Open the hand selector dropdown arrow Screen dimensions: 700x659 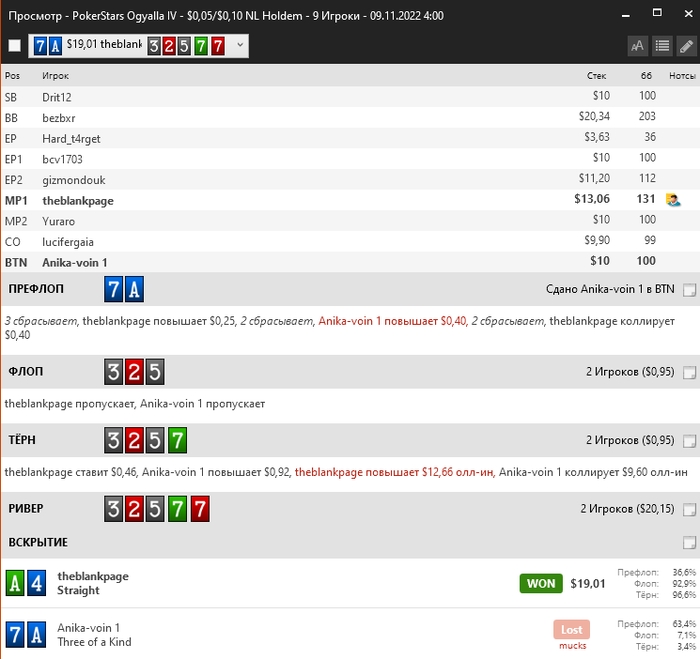(x=240, y=46)
